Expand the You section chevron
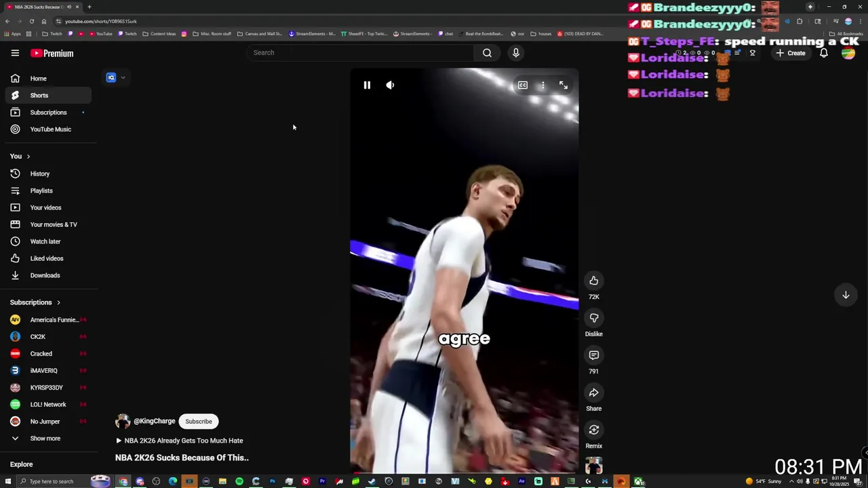This screenshot has height=488, width=868. tap(28, 157)
